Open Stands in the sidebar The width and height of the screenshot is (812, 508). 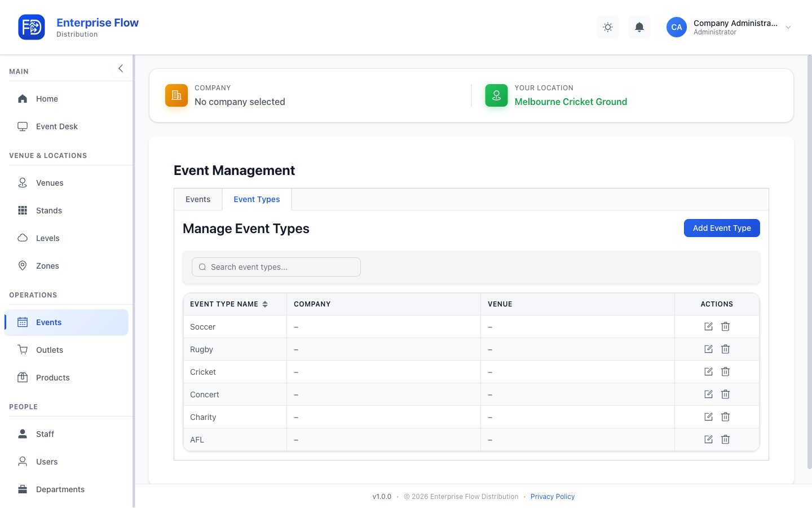point(67,211)
